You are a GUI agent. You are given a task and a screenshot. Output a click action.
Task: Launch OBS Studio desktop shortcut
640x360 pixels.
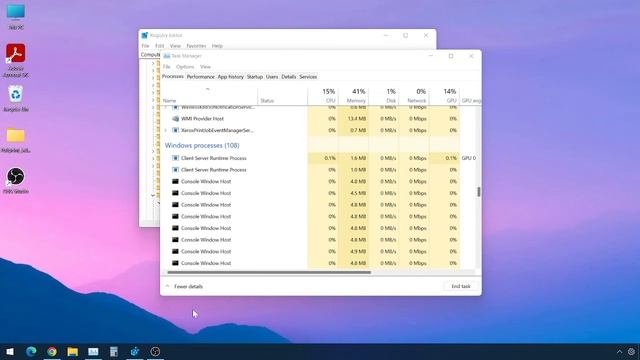point(16,180)
